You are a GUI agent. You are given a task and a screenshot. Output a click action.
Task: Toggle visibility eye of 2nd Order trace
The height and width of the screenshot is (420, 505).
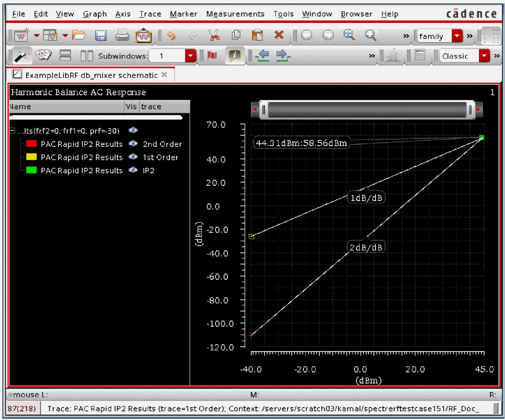click(x=133, y=144)
